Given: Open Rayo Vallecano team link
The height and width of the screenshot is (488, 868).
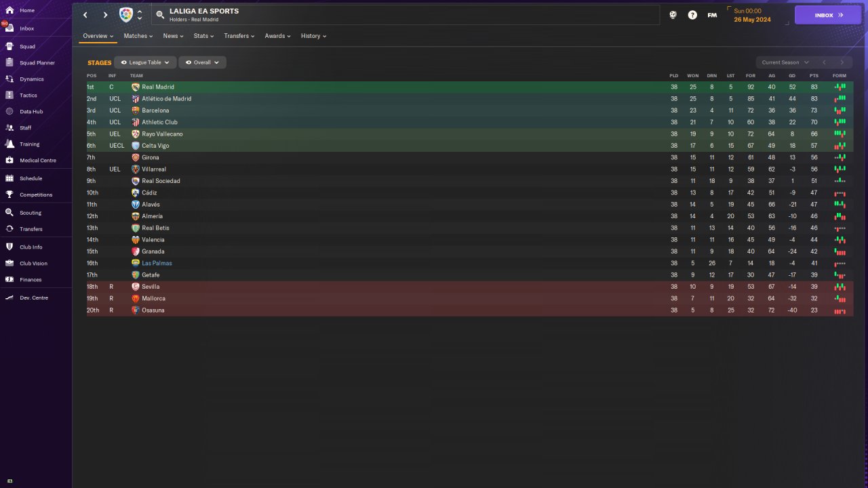Looking at the screenshot, I should click(162, 134).
